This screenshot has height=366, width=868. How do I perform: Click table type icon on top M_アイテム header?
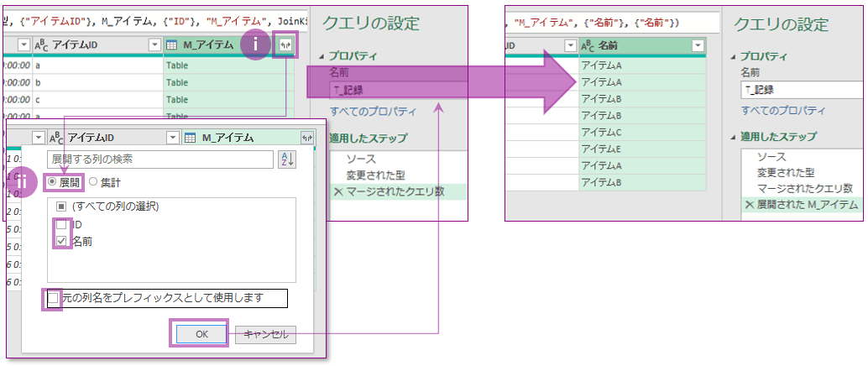tap(172, 45)
